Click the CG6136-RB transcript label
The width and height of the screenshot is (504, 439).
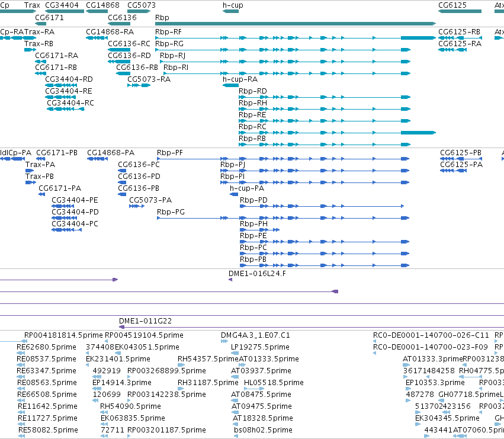click(137, 68)
